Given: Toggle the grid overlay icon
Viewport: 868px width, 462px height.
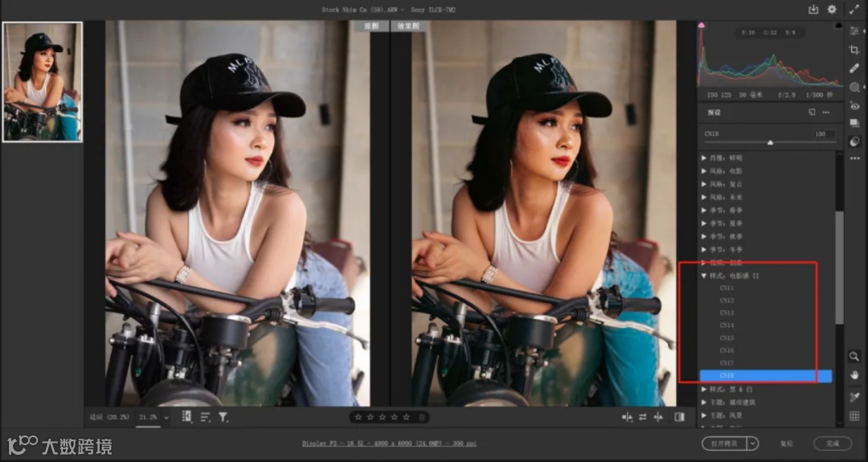Looking at the screenshot, I should pos(854,416).
